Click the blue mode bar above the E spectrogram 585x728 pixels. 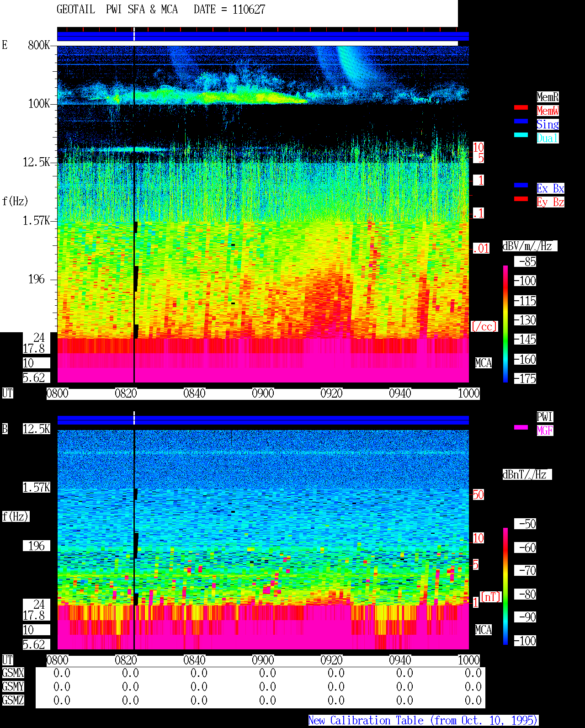(x=263, y=37)
